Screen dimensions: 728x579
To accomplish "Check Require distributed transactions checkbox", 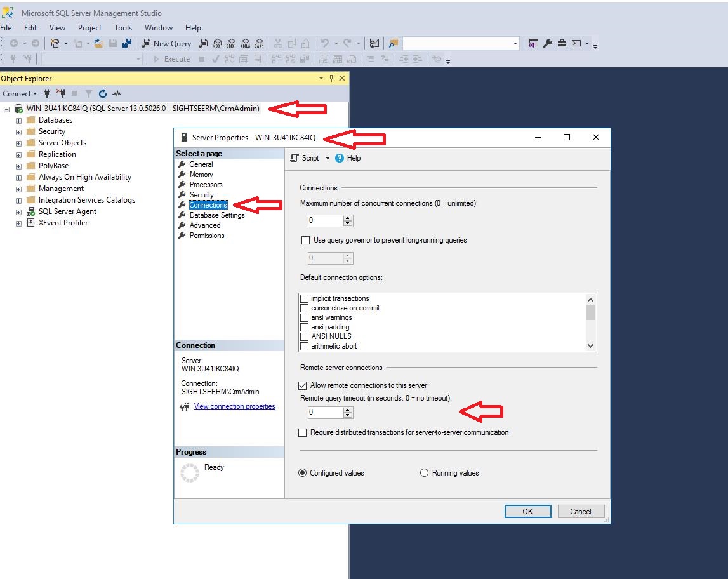I will pyautogui.click(x=302, y=432).
